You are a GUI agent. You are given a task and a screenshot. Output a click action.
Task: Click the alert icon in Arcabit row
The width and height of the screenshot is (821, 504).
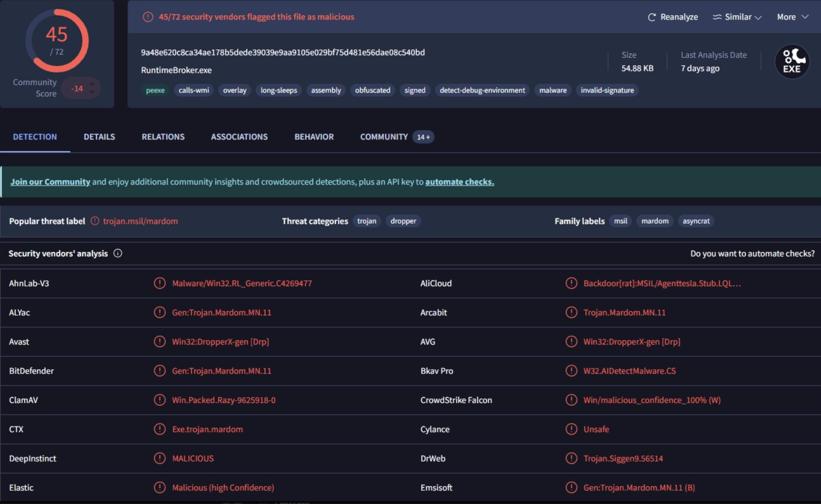coord(571,312)
